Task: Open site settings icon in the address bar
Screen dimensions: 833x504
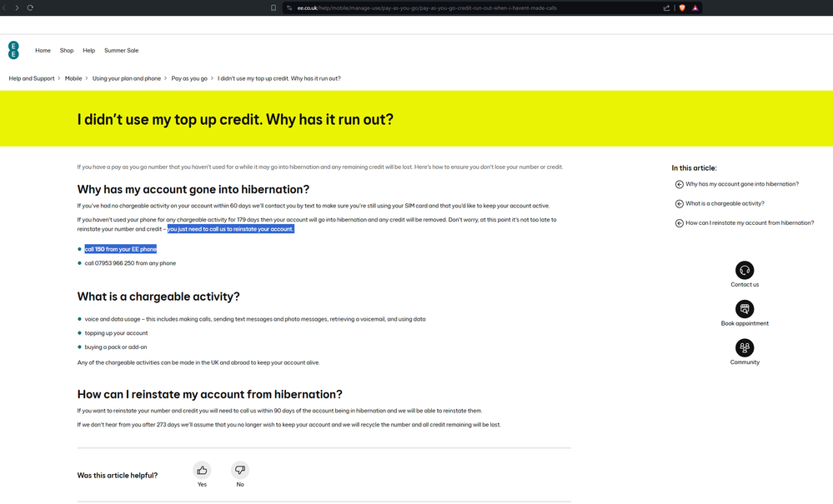Action: (289, 8)
